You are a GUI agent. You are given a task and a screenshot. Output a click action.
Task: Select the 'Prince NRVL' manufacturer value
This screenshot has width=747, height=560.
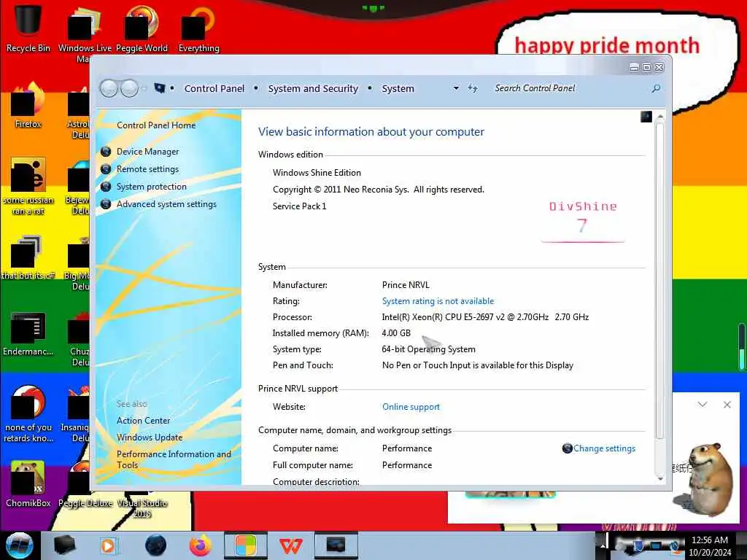click(x=406, y=285)
